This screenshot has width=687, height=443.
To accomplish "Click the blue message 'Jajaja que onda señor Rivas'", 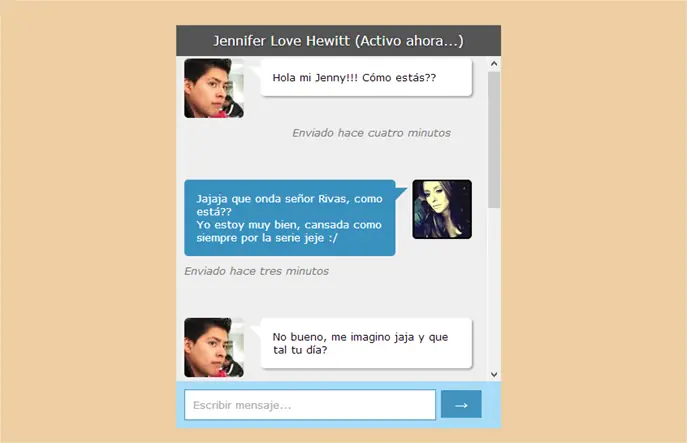I will [x=290, y=218].
